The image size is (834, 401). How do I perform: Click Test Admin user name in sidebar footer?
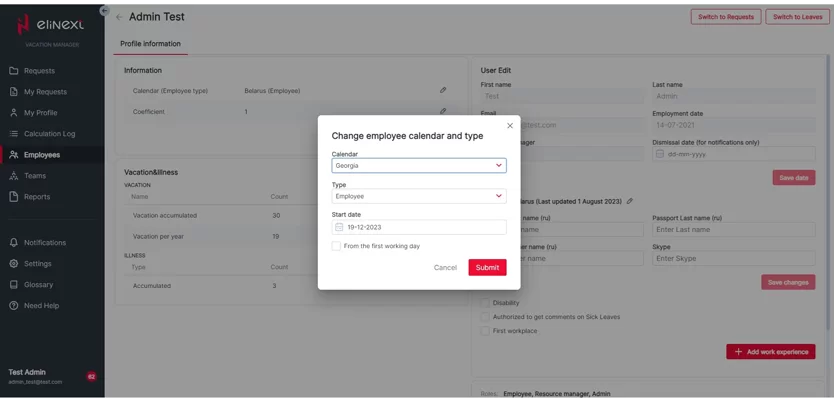[27, 372]
